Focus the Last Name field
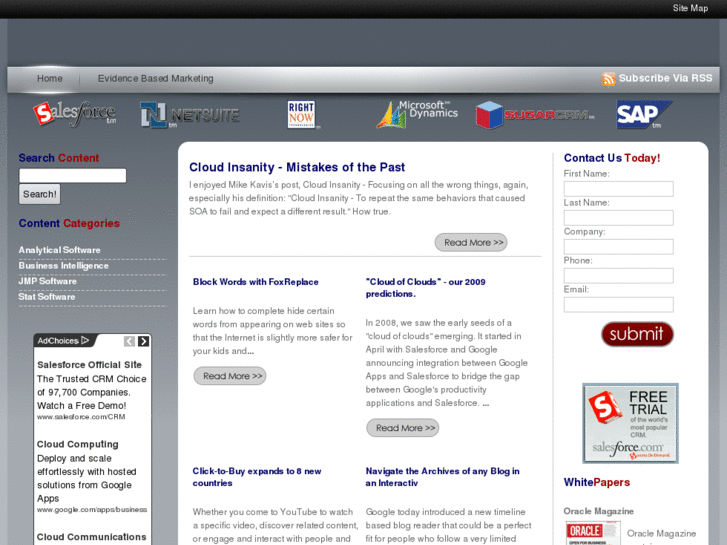Viewport: 727px width, 545px height. tap(619, 218)
